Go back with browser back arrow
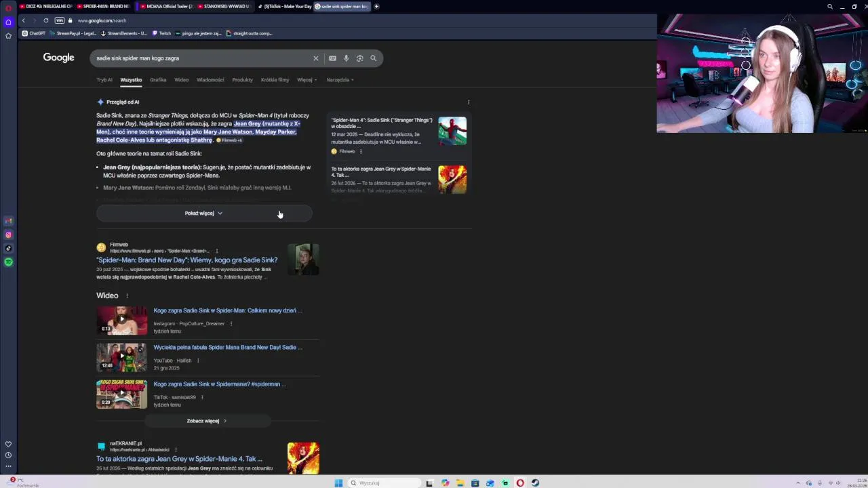 point(23,20)
